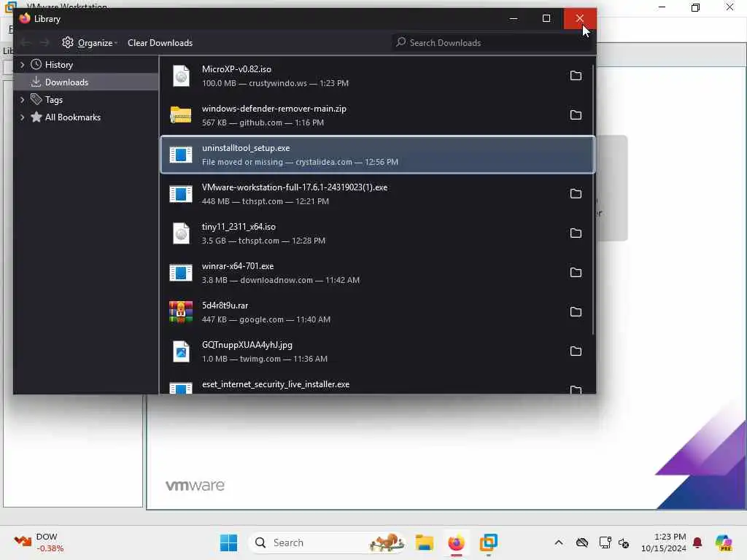Select Downloads in the Library sidebar
This screenshot has width=747, height=560.
click(86, 82)
